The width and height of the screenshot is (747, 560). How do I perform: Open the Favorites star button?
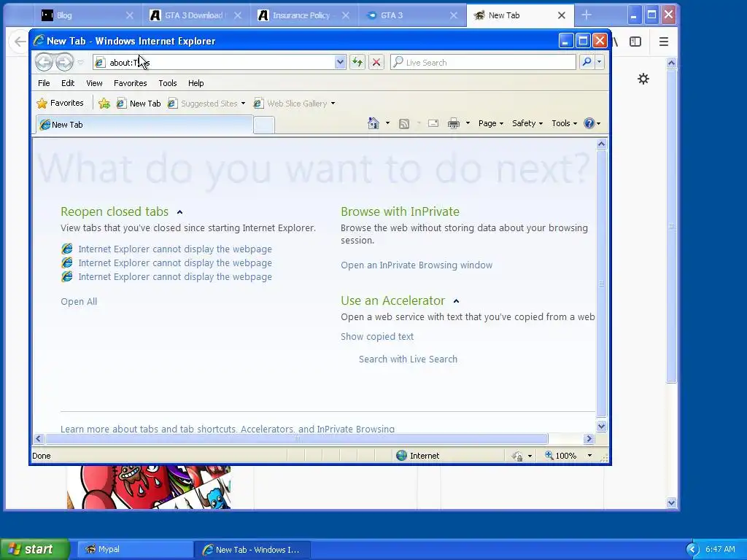[60, 103]
